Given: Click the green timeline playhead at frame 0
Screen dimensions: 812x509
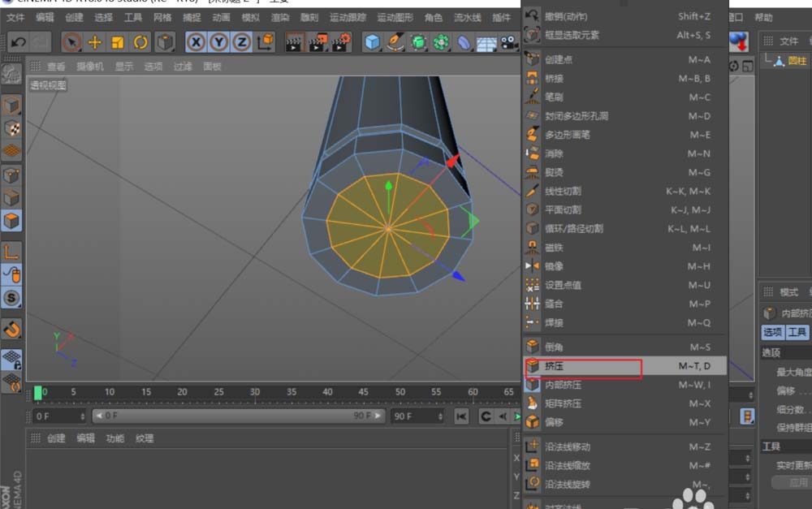Looking at the screenshot, I should tap(38, 392).
